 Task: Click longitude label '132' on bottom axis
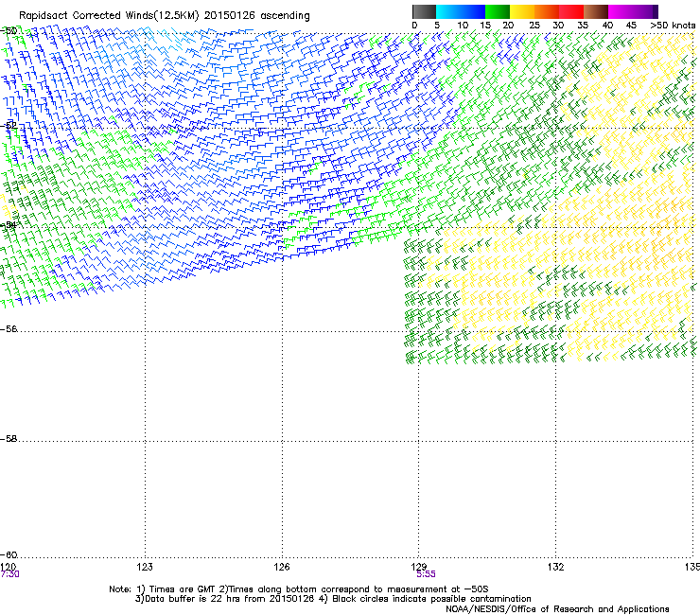pos(556,567)
